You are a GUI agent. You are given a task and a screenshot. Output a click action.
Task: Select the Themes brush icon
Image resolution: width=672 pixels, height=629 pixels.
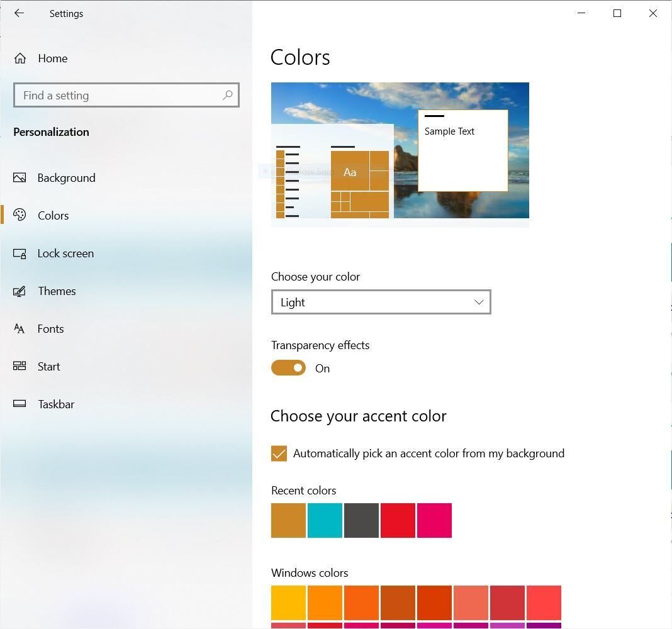[20, 291]
